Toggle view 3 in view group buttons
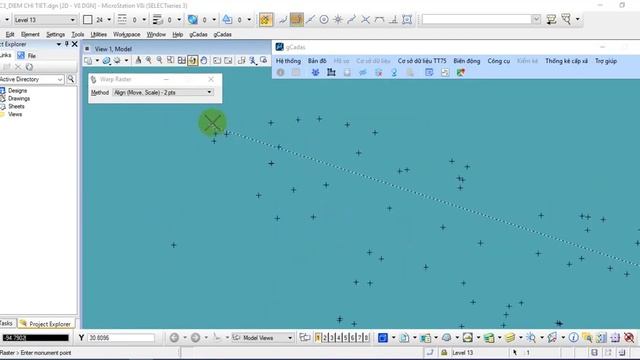 pos(332,338)
